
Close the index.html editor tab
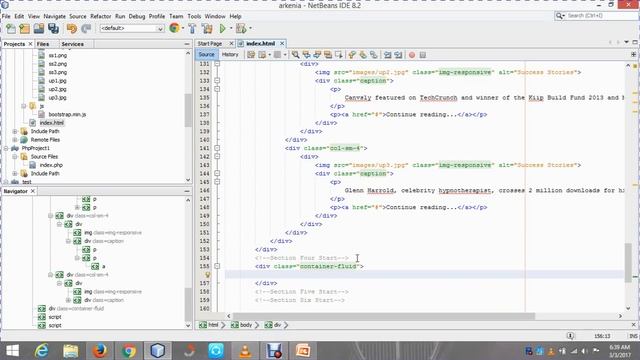pos(282,43)
